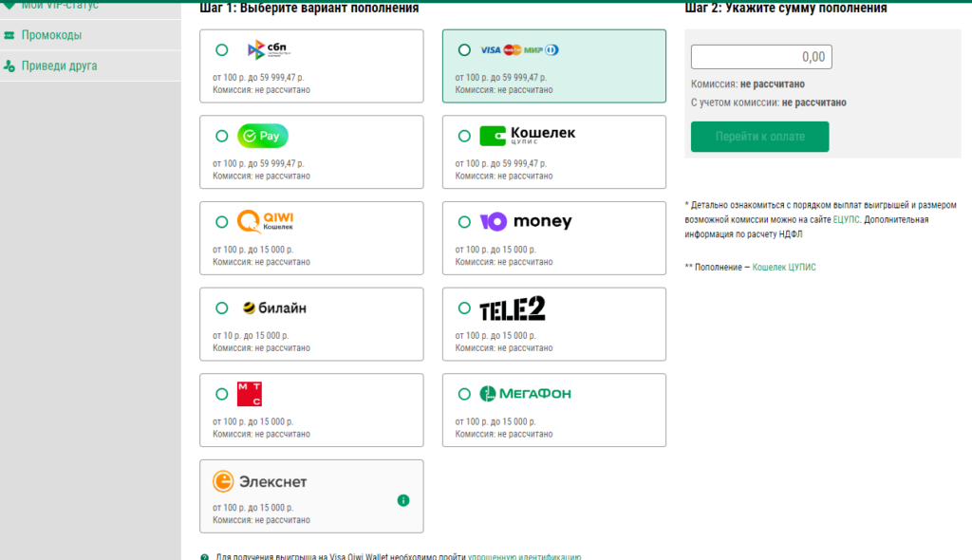
Task: Click the green SberPay logo
Action: point(262,136)
